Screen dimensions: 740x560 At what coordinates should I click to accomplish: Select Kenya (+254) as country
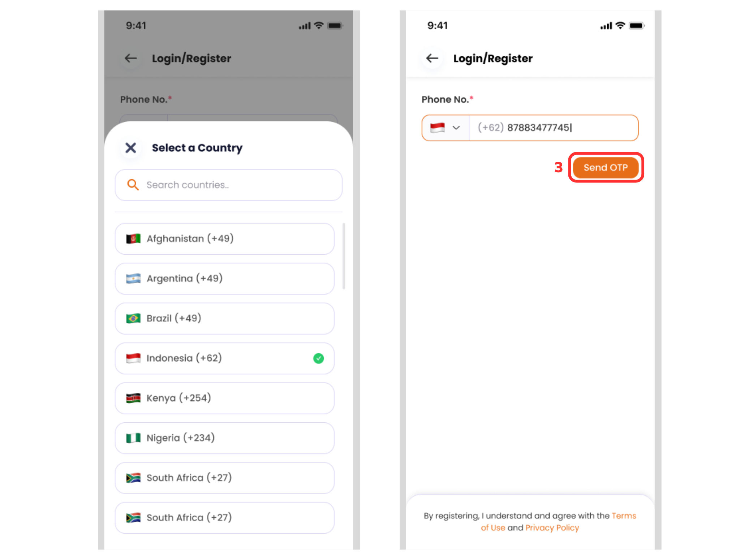point(224,398)
